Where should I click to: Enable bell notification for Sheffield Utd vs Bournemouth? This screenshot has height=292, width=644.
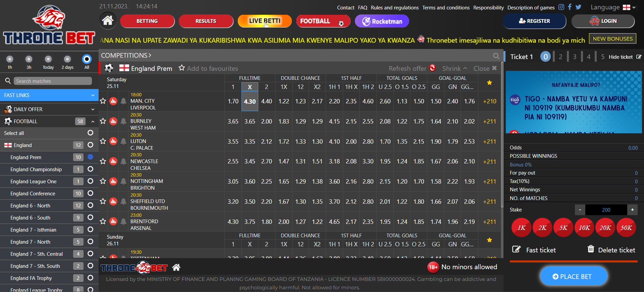pos(123,201)
